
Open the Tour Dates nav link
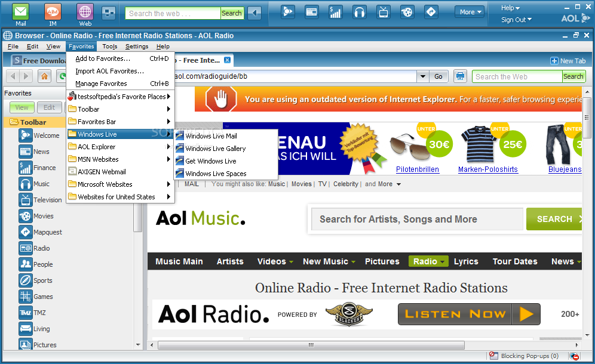tap(515, 261)
